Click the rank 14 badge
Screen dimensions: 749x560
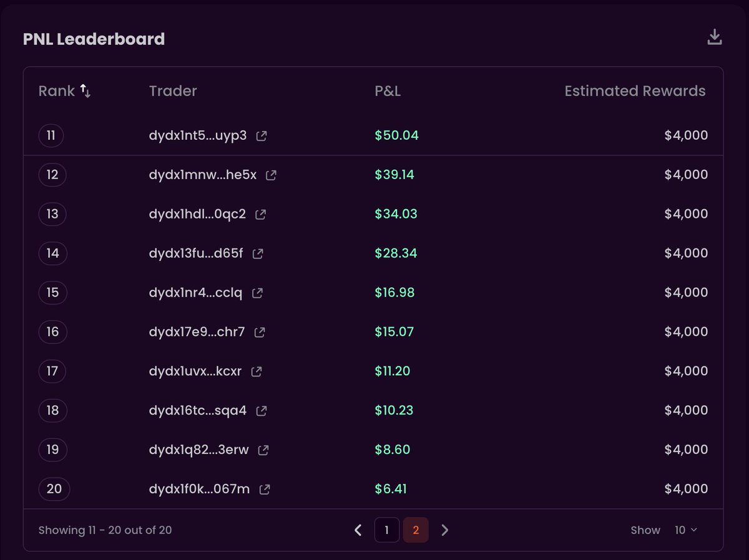(52, 253)
